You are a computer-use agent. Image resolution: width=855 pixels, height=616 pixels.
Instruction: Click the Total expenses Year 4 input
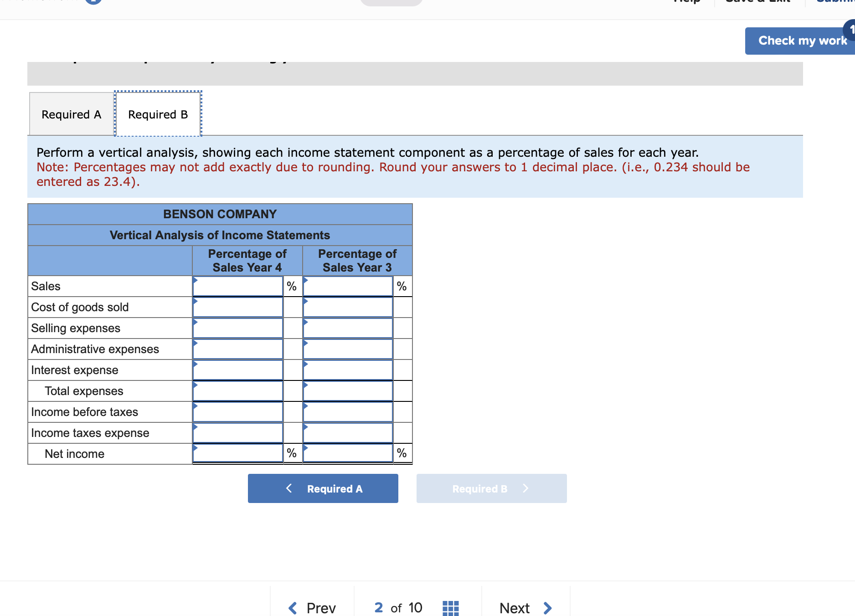point(237,390)
